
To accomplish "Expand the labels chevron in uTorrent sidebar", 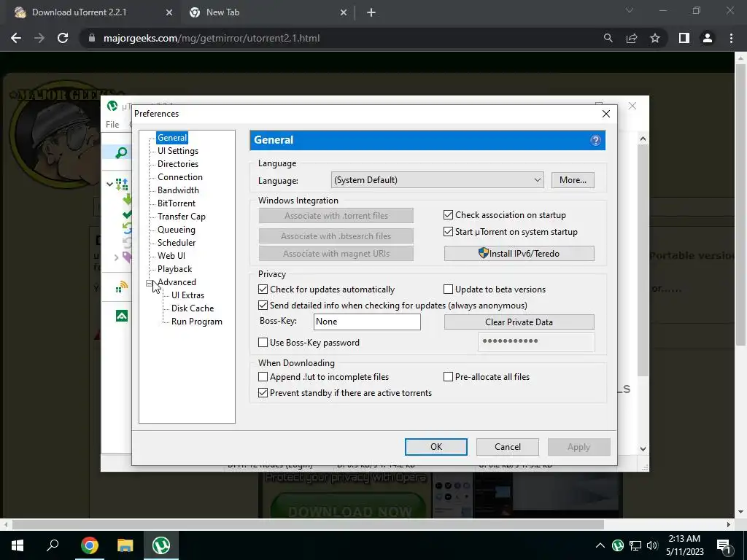I will (116, 257).
